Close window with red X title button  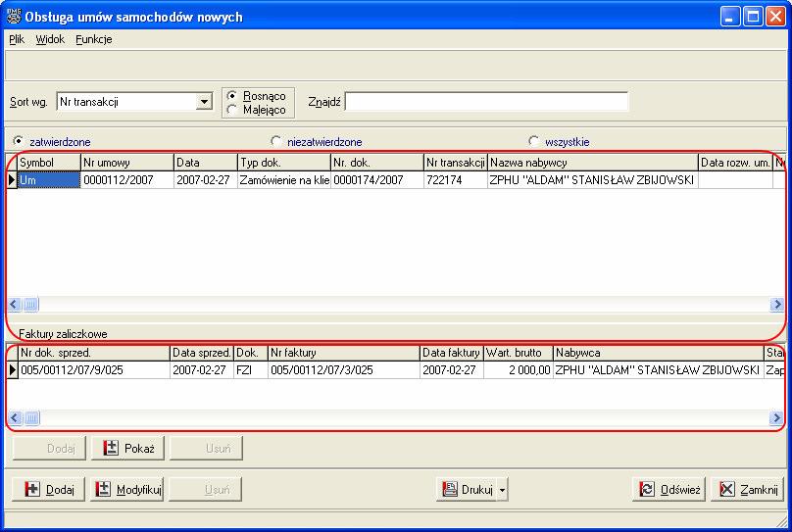775,17
